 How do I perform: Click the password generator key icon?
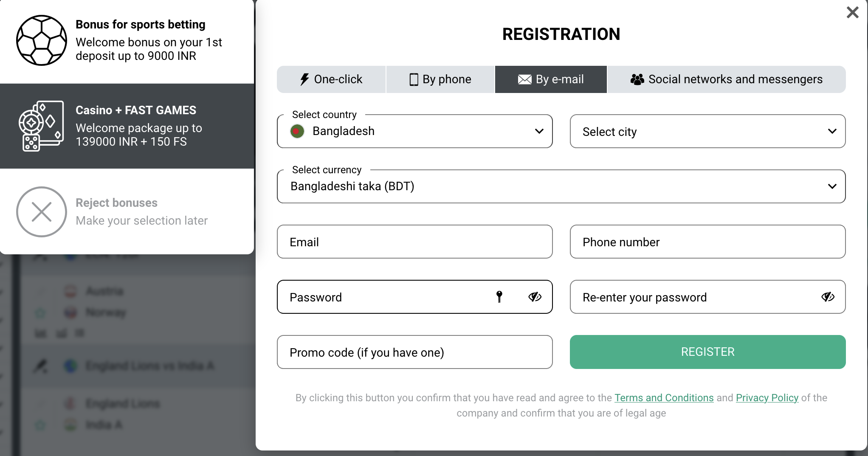click(x=499, y=297)
